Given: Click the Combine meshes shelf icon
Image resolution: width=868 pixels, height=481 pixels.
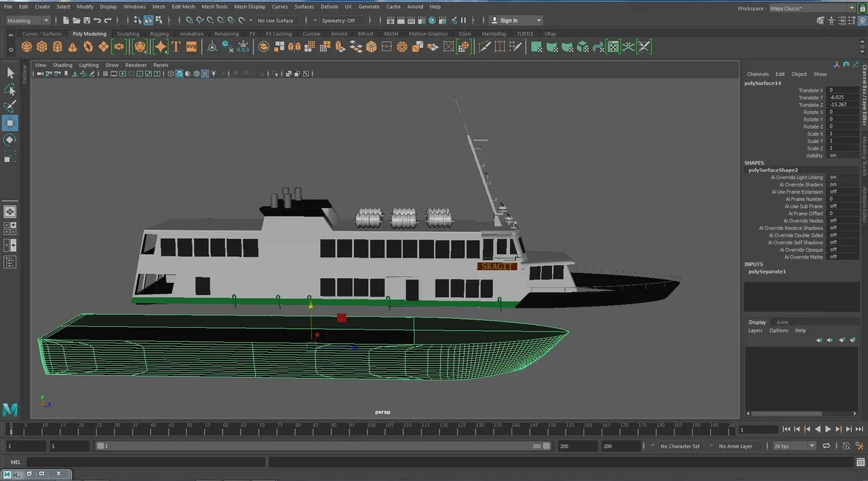Looking at the screenshot, I should [x=264, y=47].
